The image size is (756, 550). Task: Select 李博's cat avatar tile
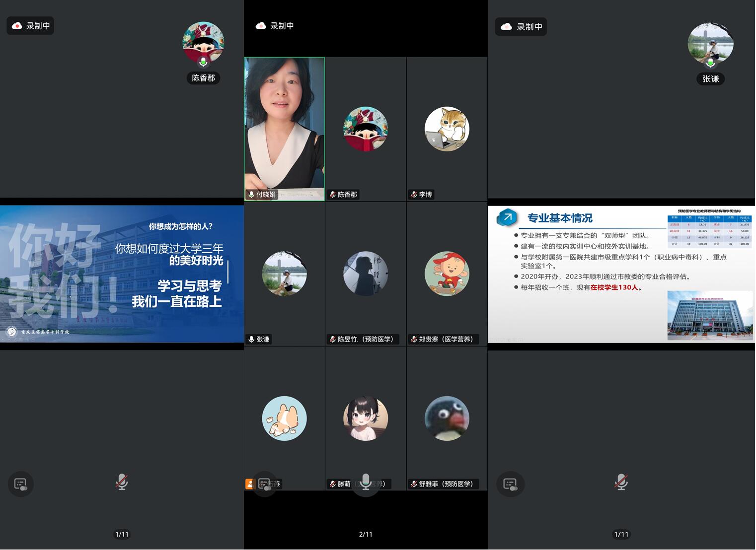coord(447,129)
